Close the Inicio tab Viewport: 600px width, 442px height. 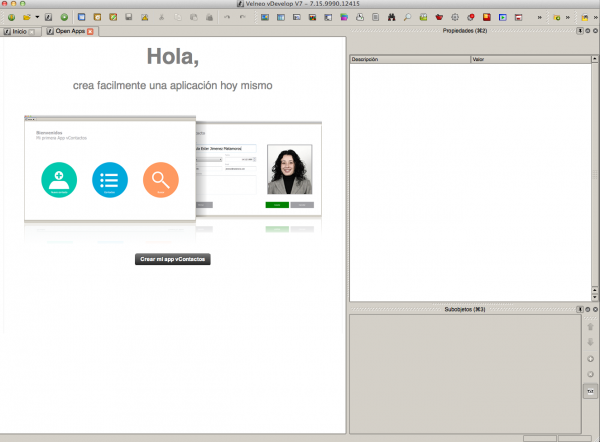[x=32, y=32]
